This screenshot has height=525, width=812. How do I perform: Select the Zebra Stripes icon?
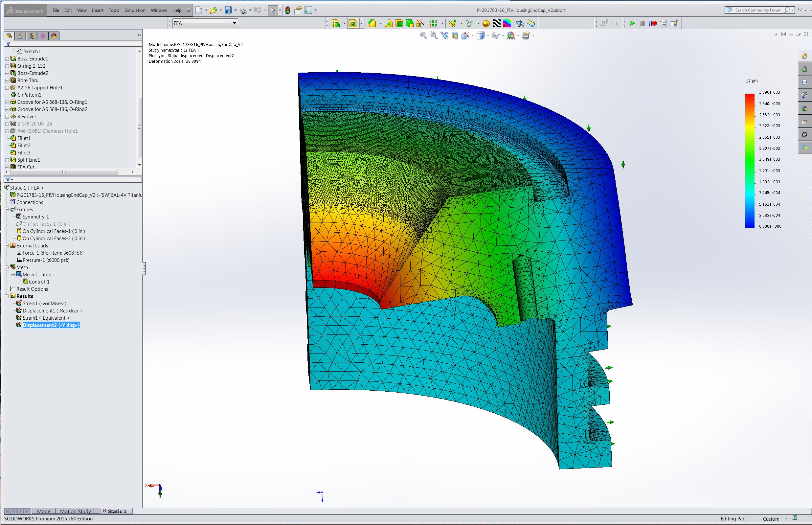click(x=496, y=23)
